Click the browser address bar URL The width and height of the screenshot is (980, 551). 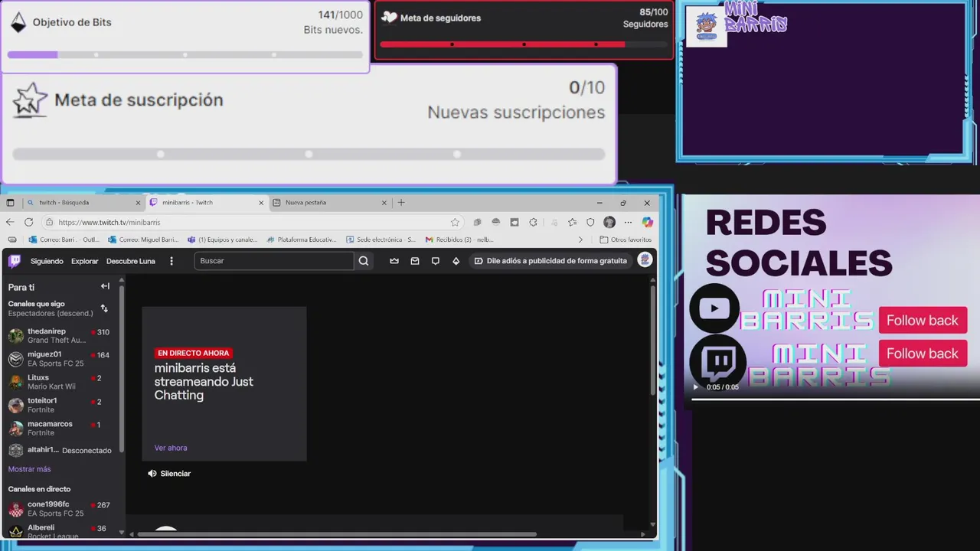tap(109, 222)
